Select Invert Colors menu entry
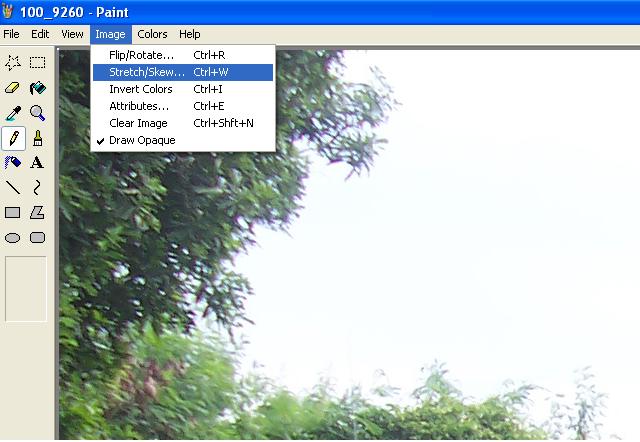 click(183, 89)
